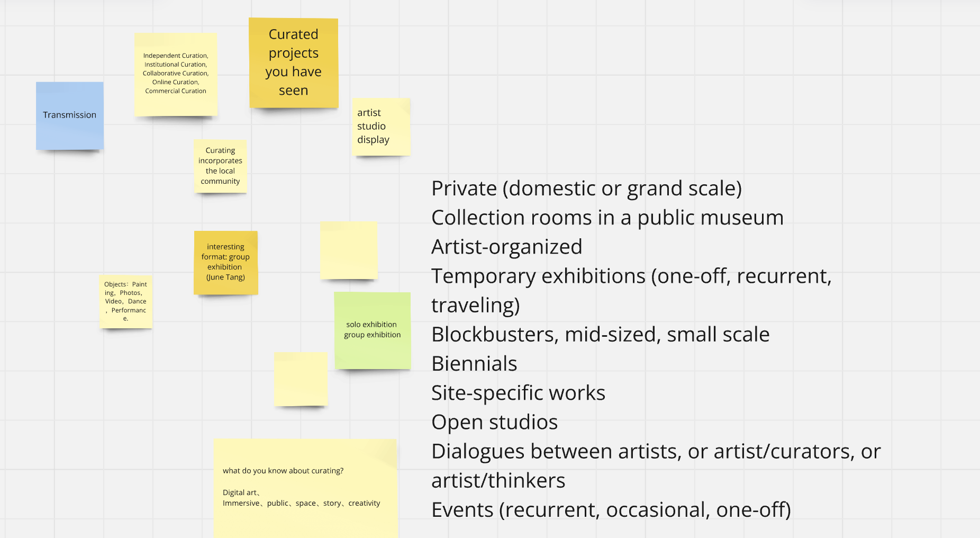This screenshot has width=980, height=538.
Task: Select the blue Transmission sticky note
Action: click(69, 115)
